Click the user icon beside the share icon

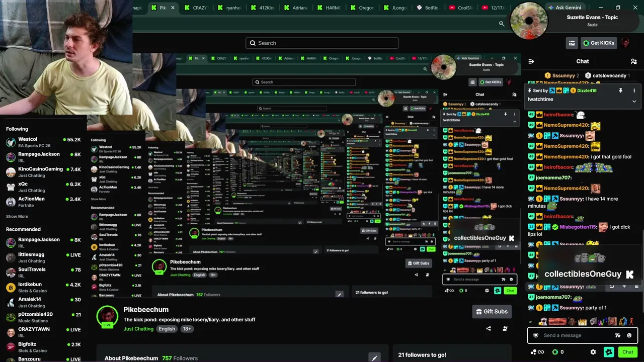[x=505, y=329]
